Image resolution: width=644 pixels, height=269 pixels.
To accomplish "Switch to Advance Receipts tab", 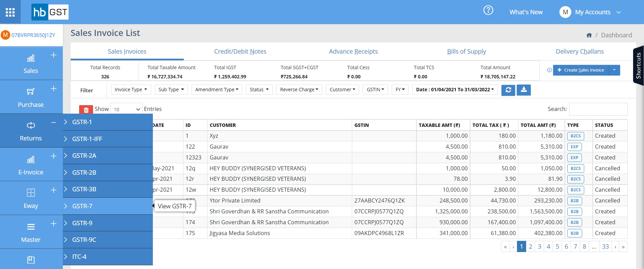I will point(353,52).
